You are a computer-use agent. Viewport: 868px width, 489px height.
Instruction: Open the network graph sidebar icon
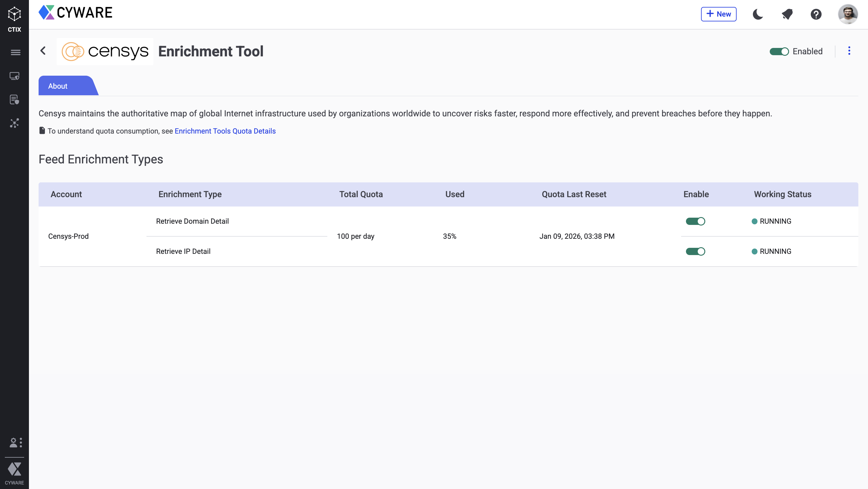pos(14,123)
